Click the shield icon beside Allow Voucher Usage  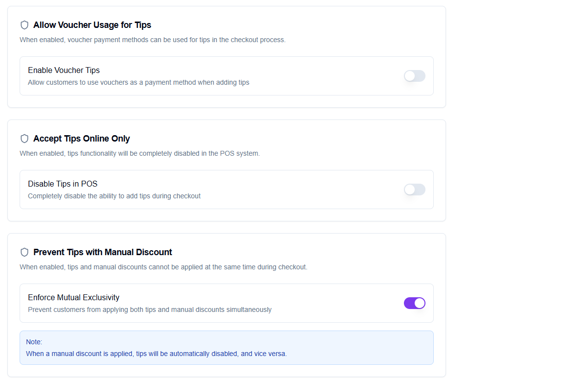click(x=24, y=25)
